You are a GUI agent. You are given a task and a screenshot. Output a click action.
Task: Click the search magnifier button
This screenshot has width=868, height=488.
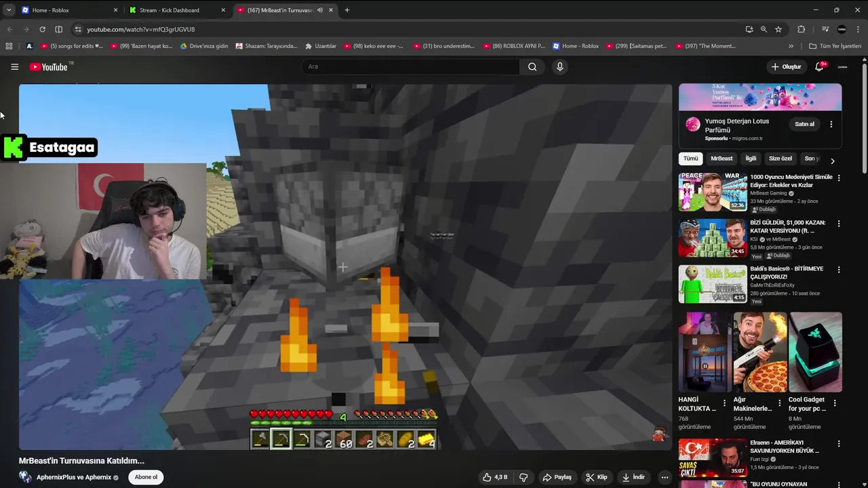pos(532,66)
